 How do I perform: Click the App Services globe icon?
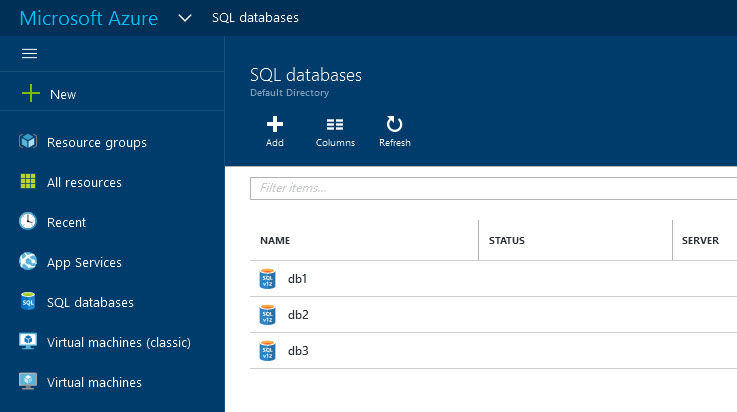29,262
